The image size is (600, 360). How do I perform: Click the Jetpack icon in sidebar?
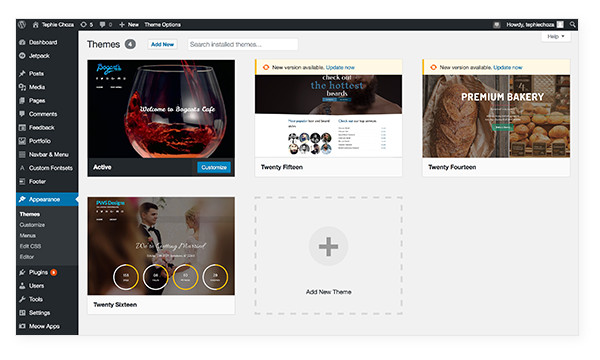[x=22, y=56]
